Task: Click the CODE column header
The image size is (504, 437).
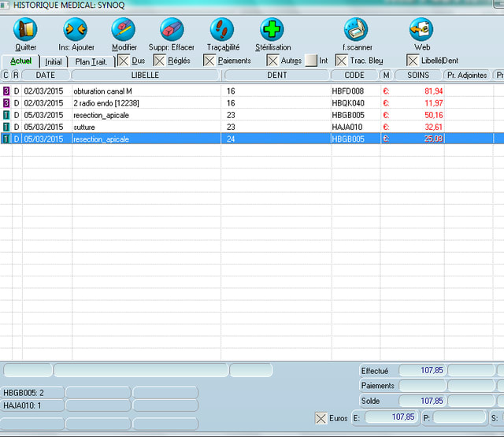Action: pyautogui.click(x=354, y=76)
